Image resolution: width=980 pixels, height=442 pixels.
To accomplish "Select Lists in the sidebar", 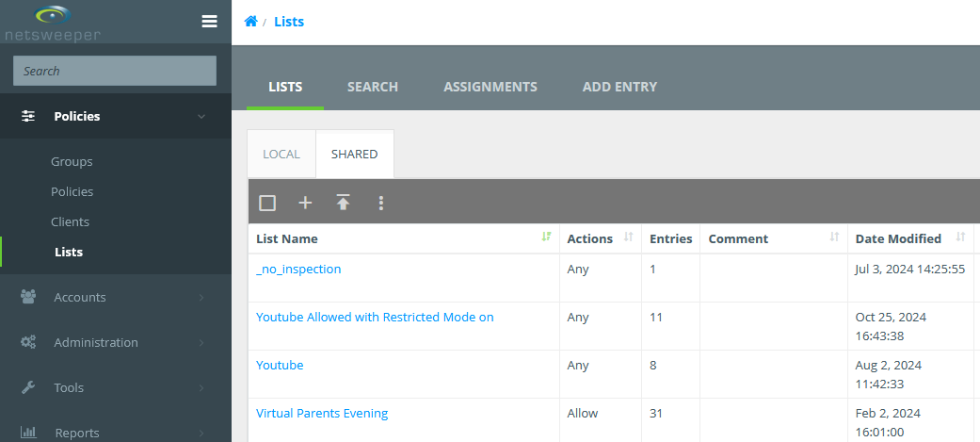I will (x=69, y=252).
